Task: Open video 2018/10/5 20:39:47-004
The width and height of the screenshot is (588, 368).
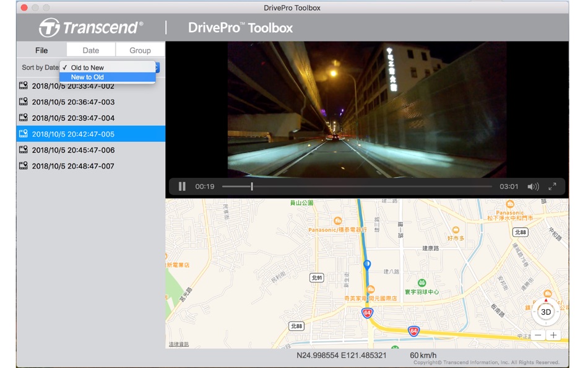Action: pyautogui.click(x=91, y=118)
